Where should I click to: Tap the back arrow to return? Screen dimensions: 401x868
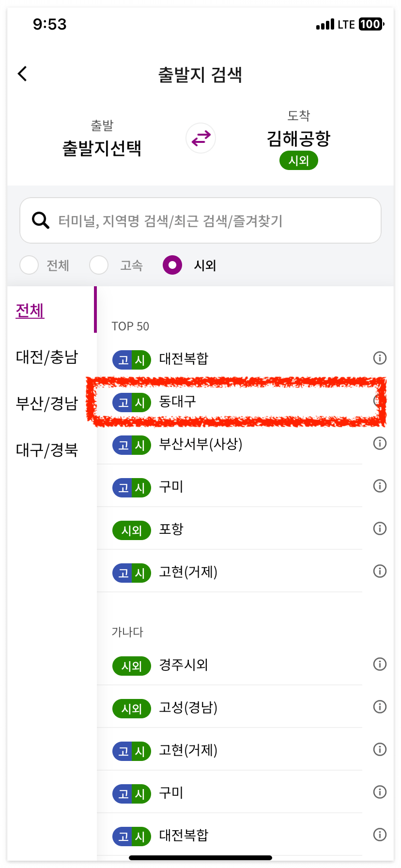click(21, 74)
